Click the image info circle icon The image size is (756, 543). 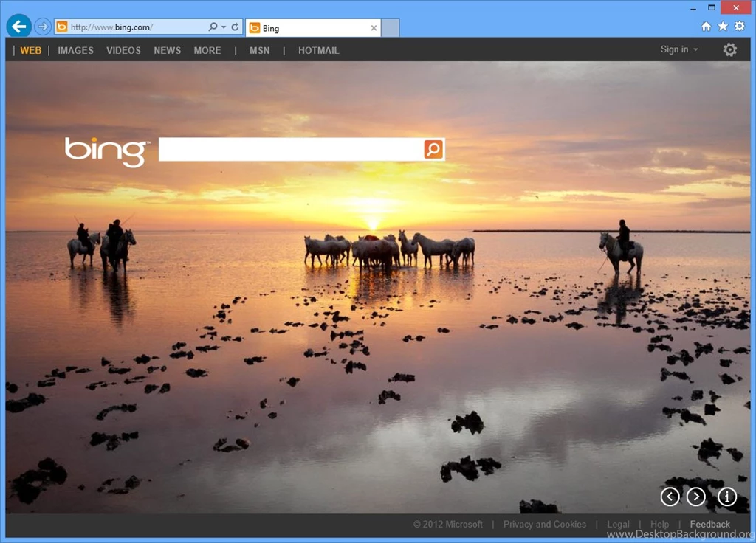click(x=727, y=497)
